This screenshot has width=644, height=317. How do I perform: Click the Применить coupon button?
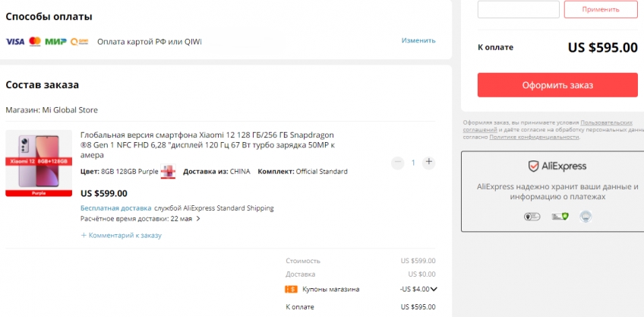601,9
